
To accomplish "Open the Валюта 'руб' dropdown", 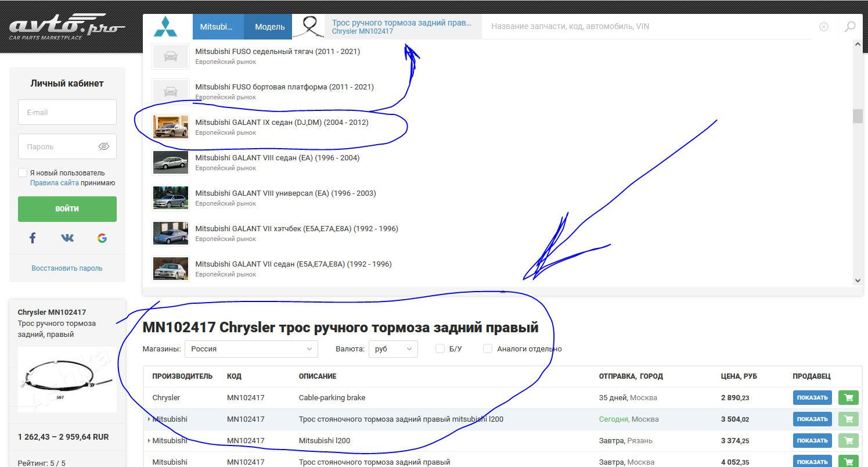I will tap(392, 349).
